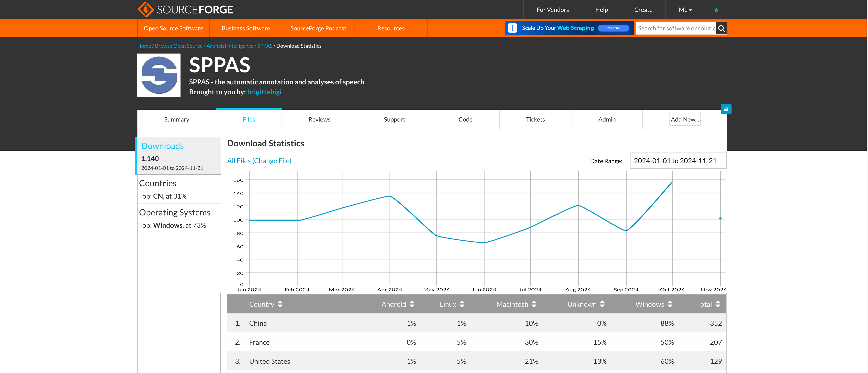Open Resources menu
Screen dimensions: 868x373
coord(391,28)
